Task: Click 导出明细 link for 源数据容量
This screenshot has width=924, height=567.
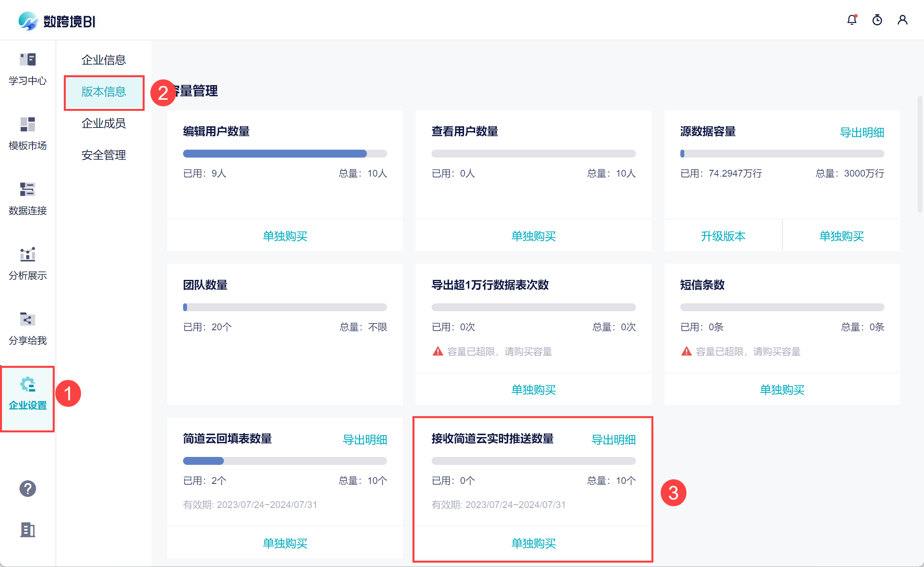Action: click(862, 132)
